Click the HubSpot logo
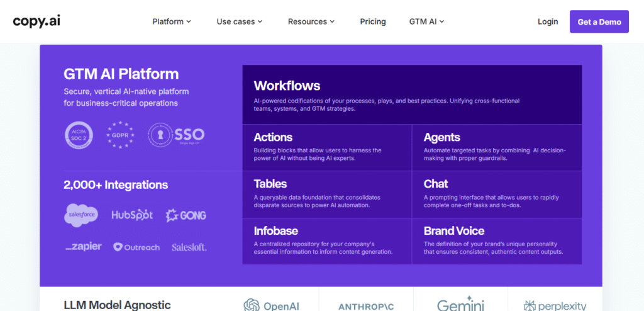Screen dimensions: 644x311 coord(132,215)
